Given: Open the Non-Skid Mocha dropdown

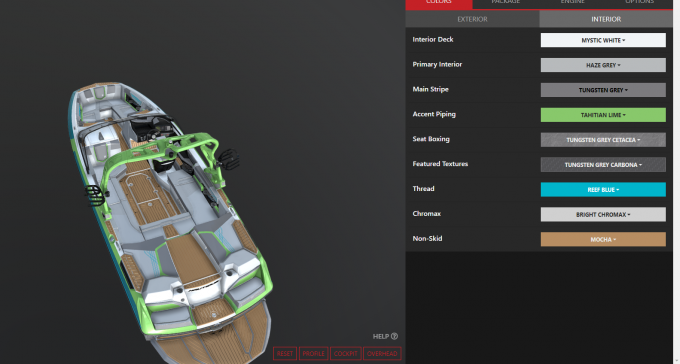Looking at the screenshot, I should 603,239.
